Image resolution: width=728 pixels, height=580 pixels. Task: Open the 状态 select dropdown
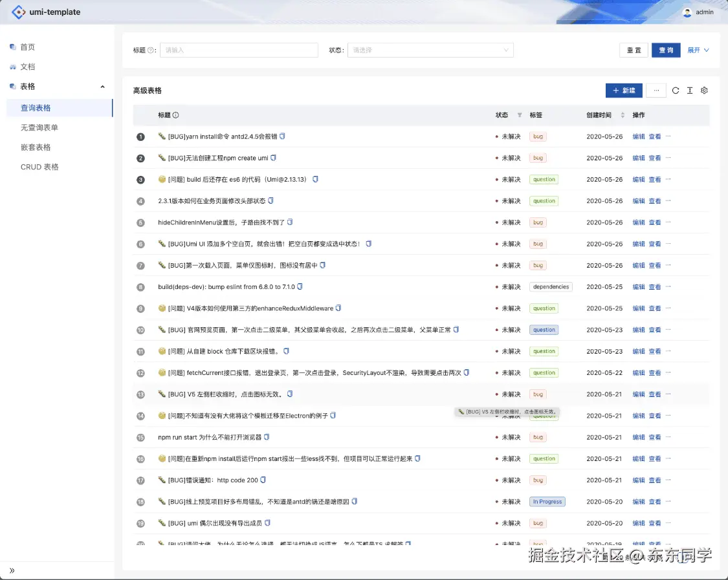[x=430, y=50]
